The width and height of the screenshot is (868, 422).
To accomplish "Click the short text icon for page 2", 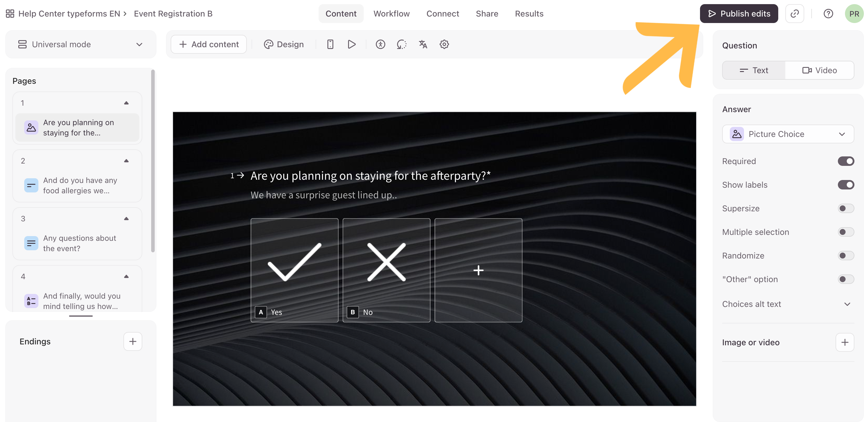I will point(31,186).
